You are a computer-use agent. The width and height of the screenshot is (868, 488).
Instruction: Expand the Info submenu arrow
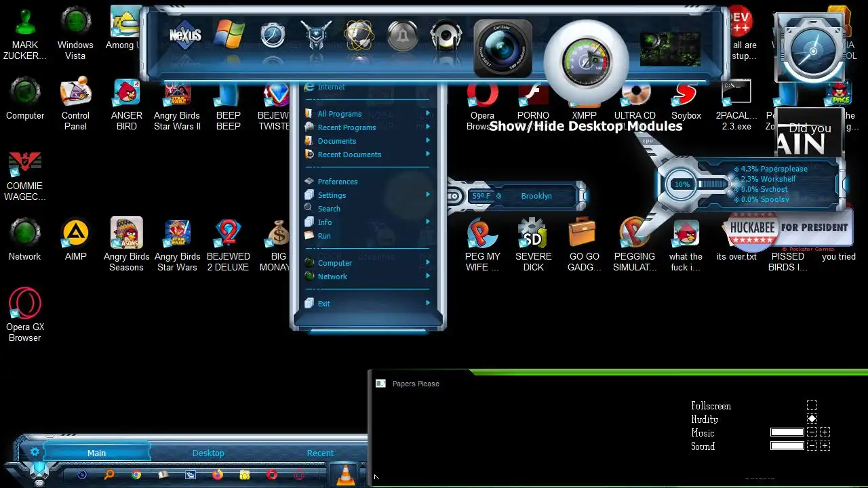tap(428, 222)
